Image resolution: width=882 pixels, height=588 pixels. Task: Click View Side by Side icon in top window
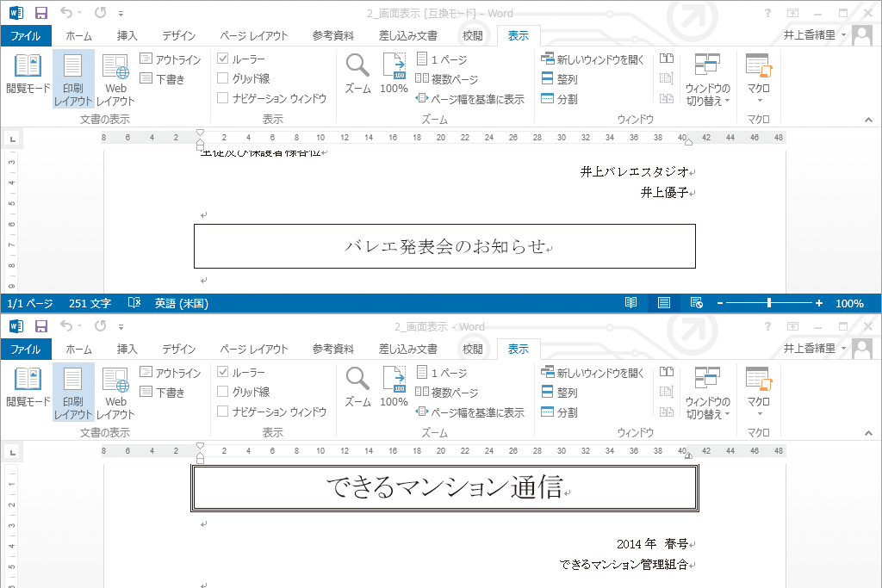667,58
